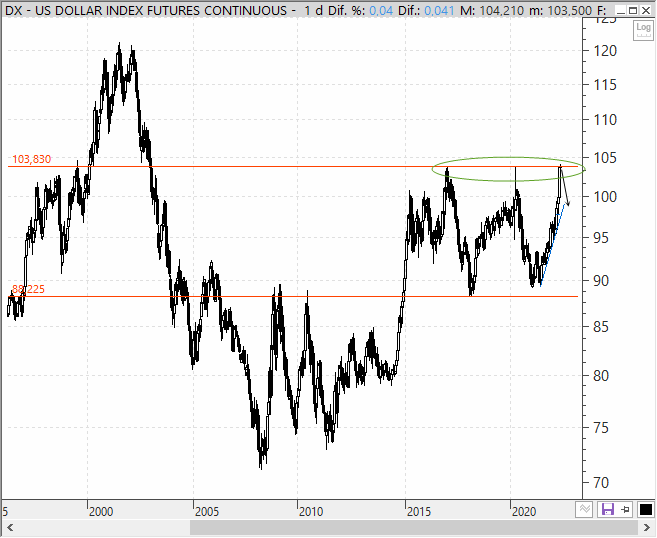Click the 2015 year label
The image size is (657, 538).
(419, 512)
